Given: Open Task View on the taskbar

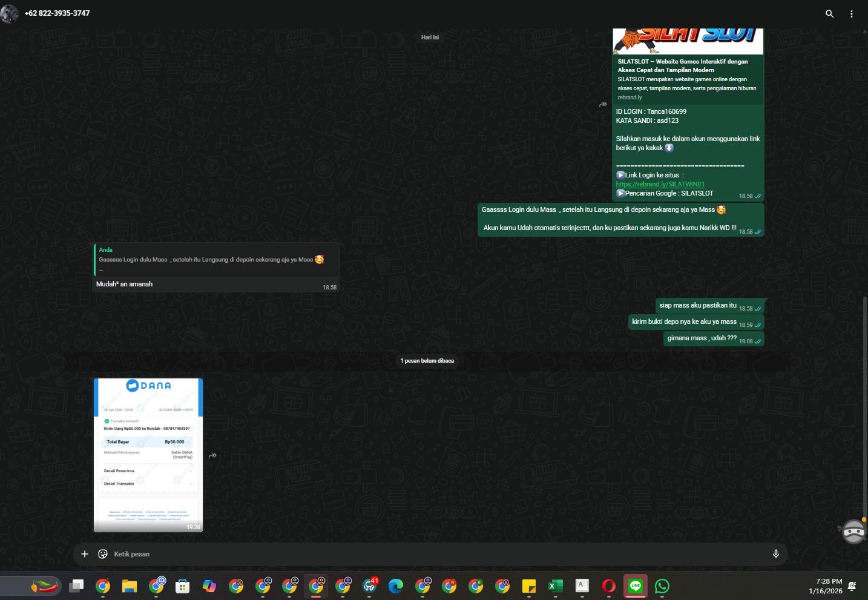Looking at the screenshot, I should (76, 586).
